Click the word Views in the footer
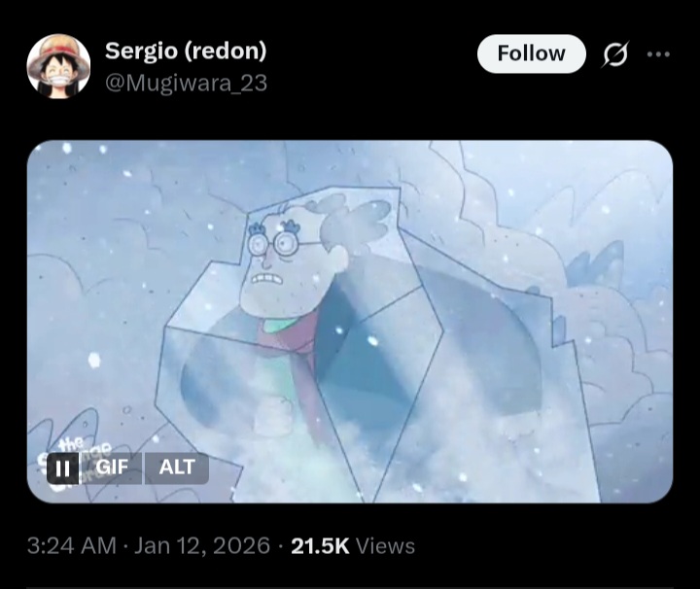Viewport: 700px width, 589px height. coord(386,545)
